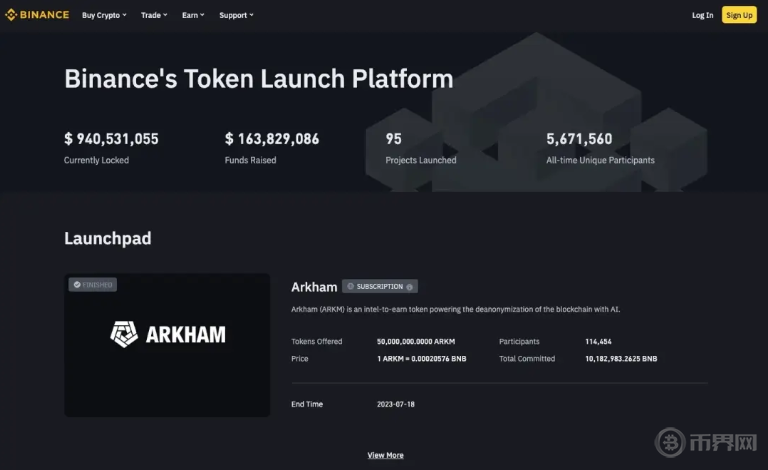Click the Launchpad section heading
This screenshot has height=470, width=768.
(107, 238)
